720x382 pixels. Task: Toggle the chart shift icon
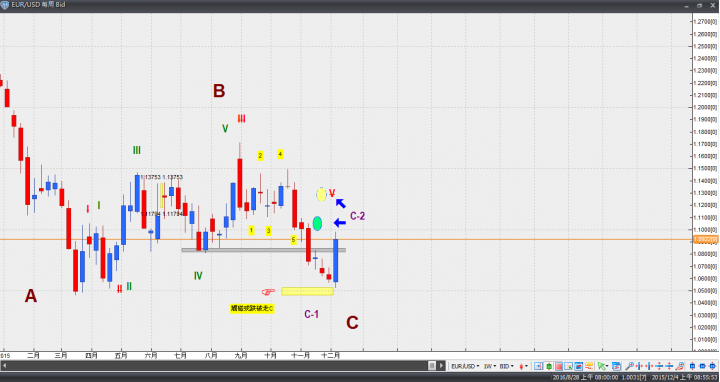click(538, 366)
